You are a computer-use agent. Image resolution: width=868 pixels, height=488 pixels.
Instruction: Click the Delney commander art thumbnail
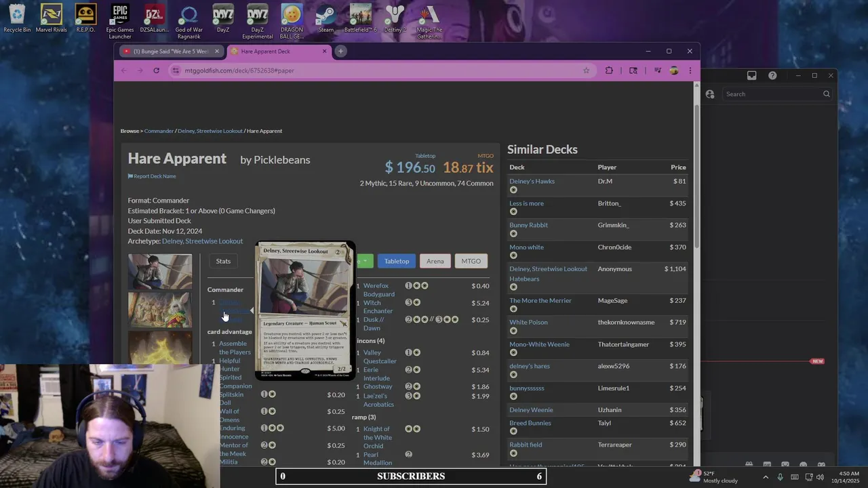tap(160, 272)
